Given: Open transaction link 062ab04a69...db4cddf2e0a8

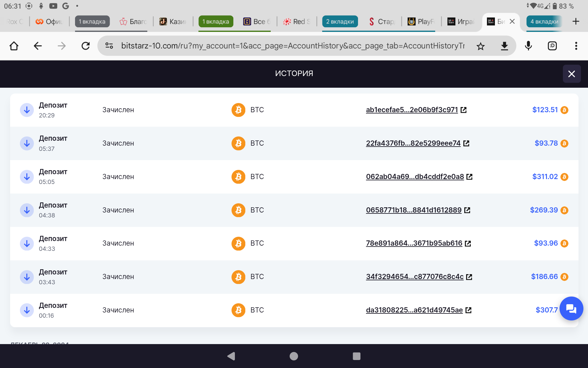Looking at the screenshot, I should coord(415,177).
